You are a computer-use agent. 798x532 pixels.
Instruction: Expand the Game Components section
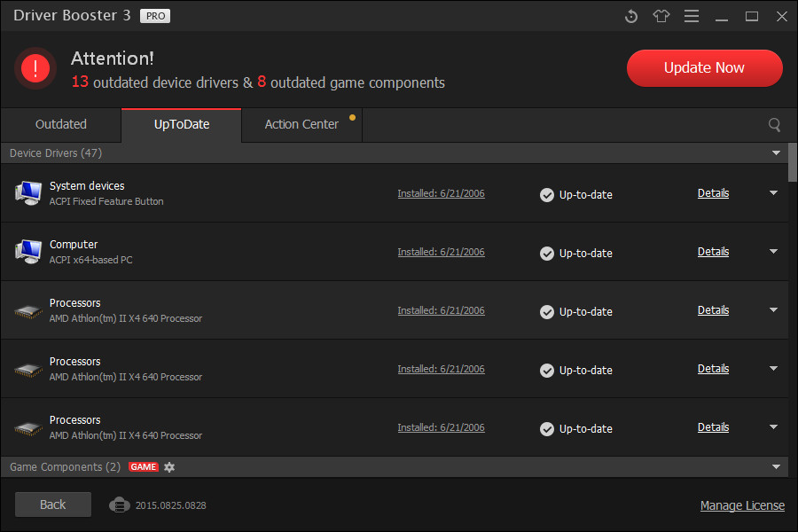[x=775, y=466]
